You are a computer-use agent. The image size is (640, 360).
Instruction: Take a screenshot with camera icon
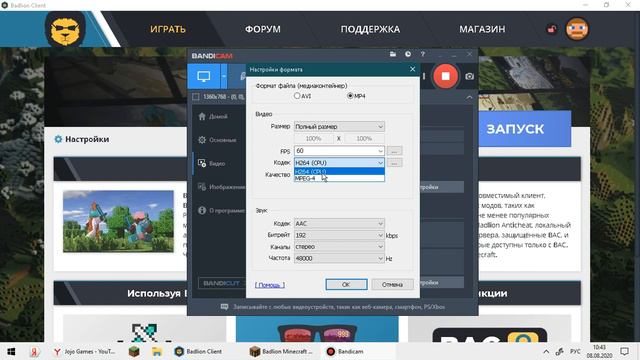(469, 76)
